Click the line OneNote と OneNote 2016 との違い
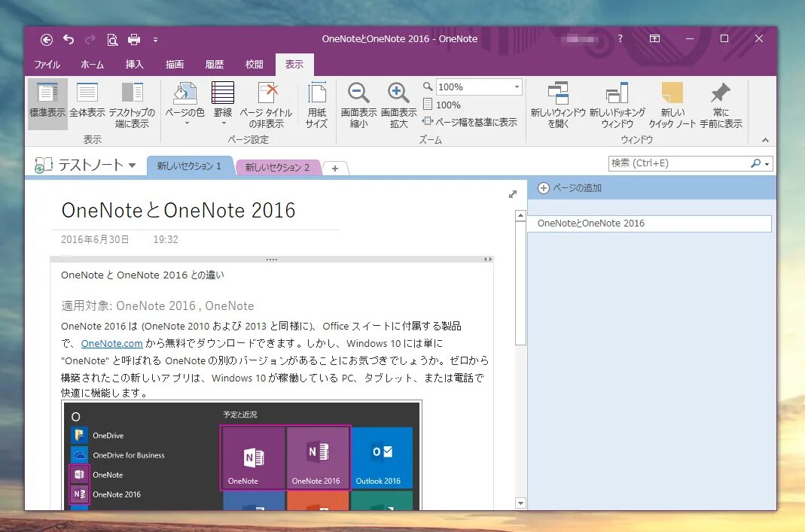 (143, 275)
